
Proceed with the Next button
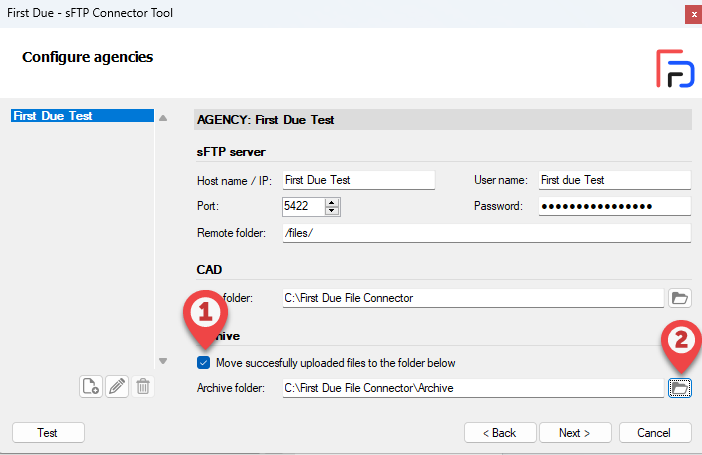[x=575, y=433]
